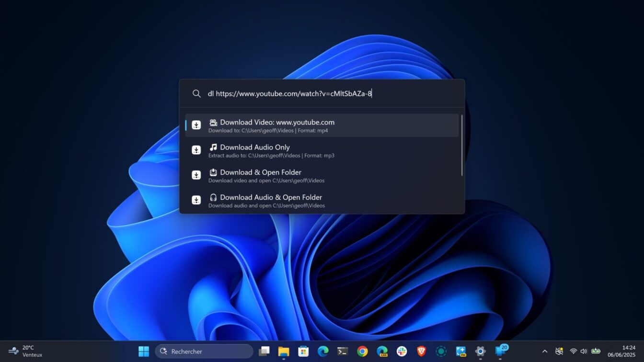Open Teams chat showing 20 notifications
Viewport: 644px width, 362px height.
[500, 351]
